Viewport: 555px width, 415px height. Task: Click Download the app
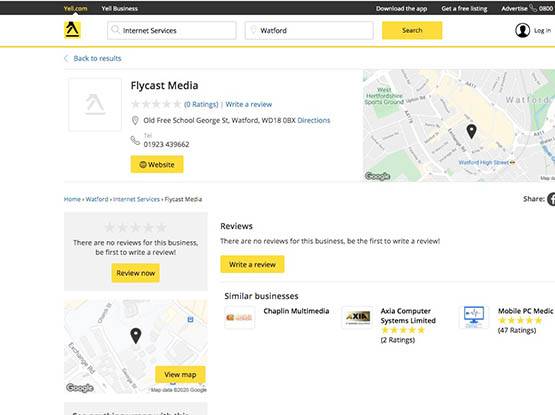[x=401, y=8]
